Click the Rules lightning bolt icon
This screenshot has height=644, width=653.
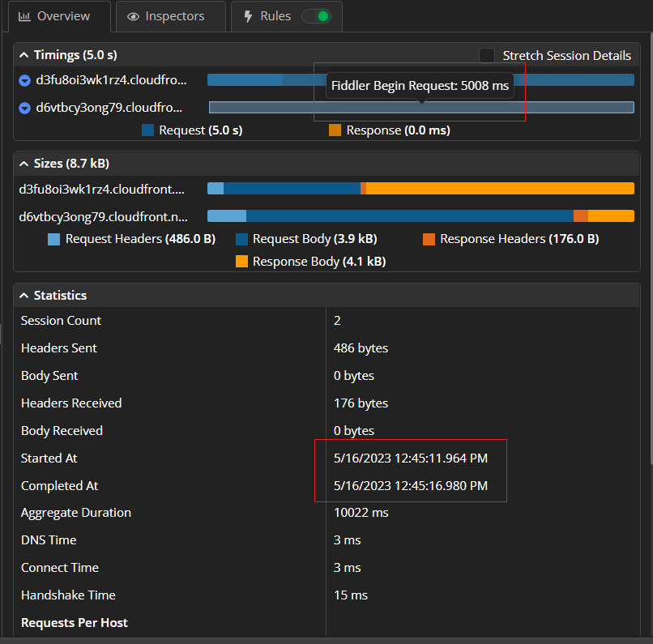coord(248,16)
